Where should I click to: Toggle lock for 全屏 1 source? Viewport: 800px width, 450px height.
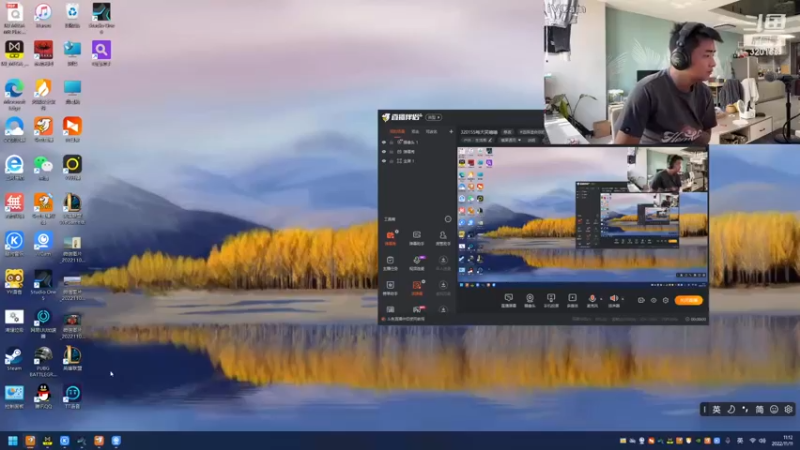(391, 161)
